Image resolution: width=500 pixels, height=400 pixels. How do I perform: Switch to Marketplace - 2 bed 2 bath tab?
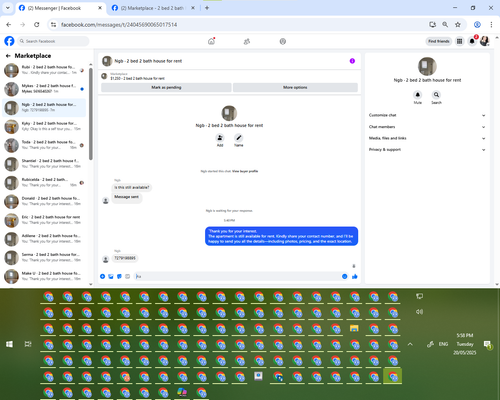point(152,8)
